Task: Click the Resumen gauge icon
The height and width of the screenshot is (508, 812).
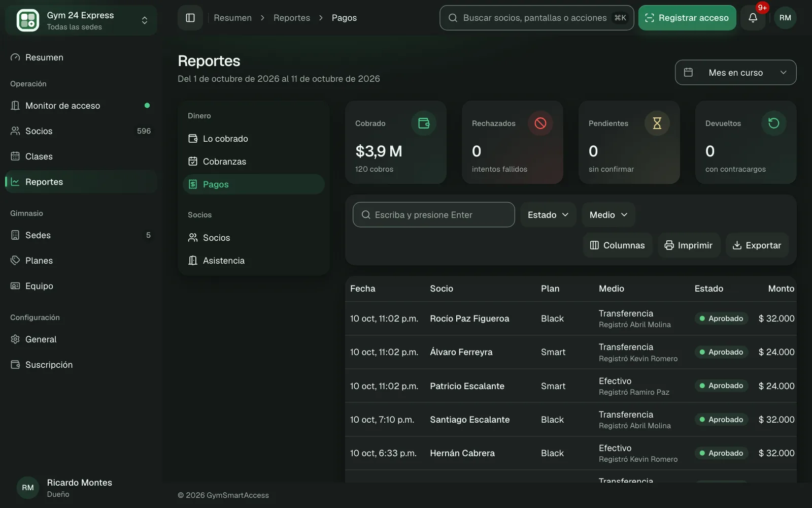Action: pyautogui.click(x=15, y=57)
